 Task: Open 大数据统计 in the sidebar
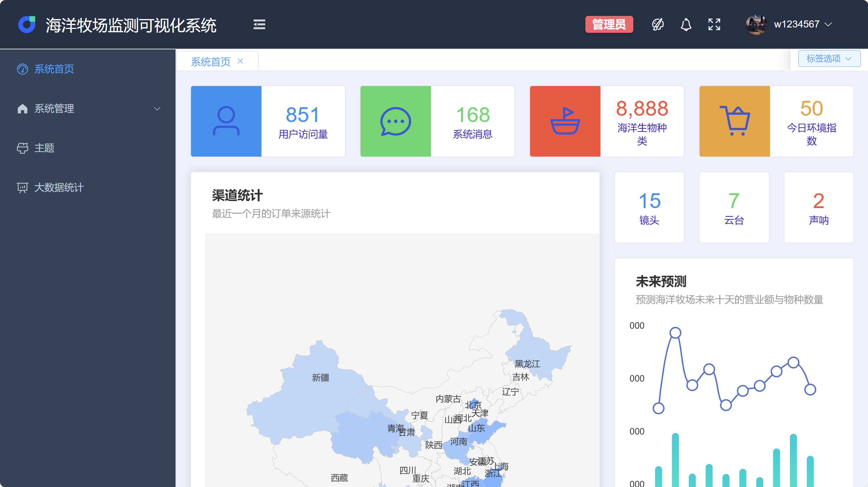pos(59,188)
